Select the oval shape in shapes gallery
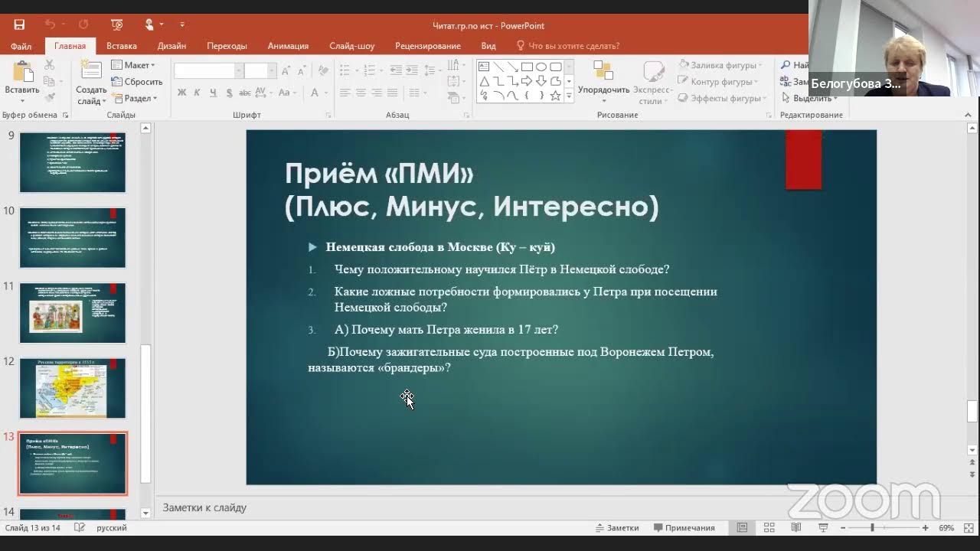The height and width of the screenshot is (551, 980). (541, 67)
